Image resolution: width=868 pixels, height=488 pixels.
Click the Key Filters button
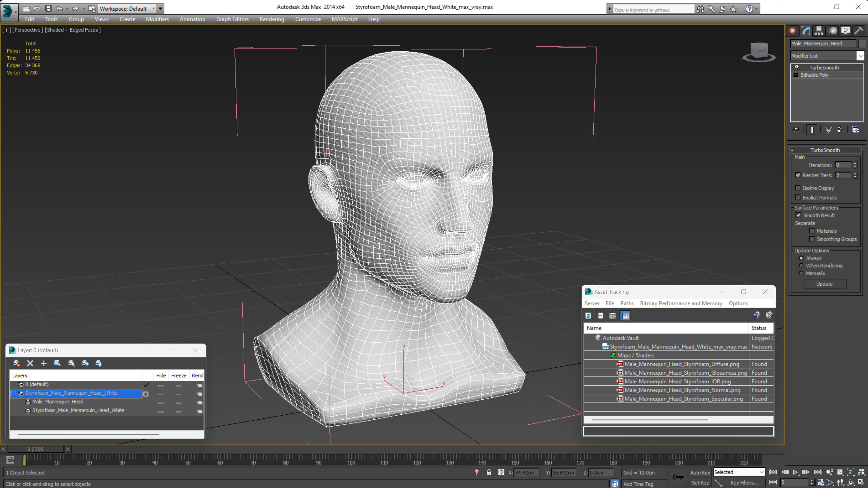744,482
